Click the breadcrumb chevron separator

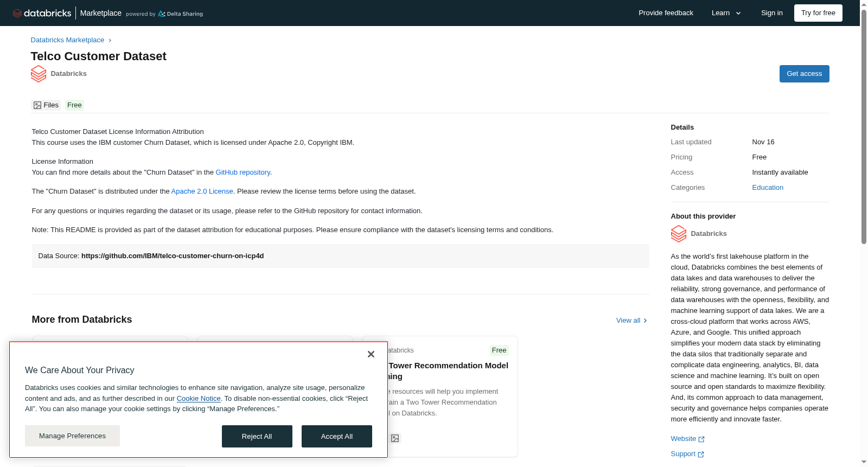pos(110,40)
